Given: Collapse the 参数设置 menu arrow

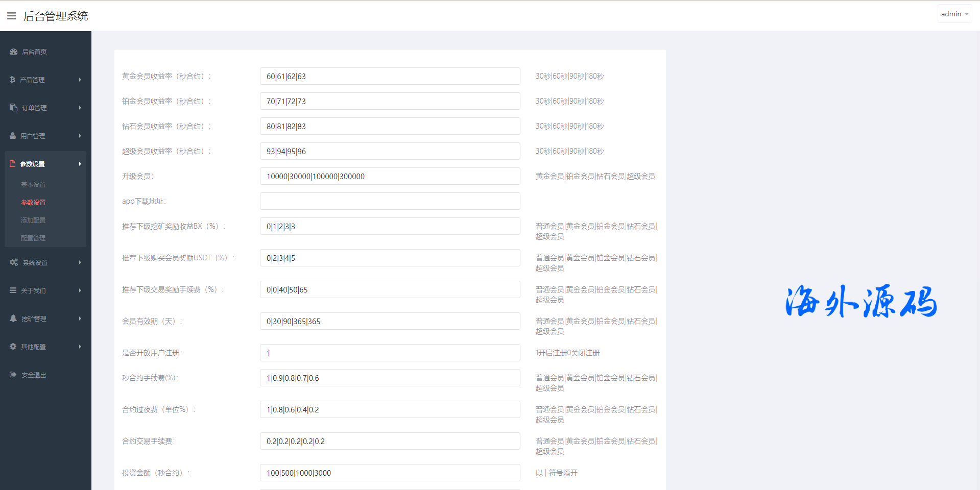Looking at the screenshot, I should click(x=80, y=164).
